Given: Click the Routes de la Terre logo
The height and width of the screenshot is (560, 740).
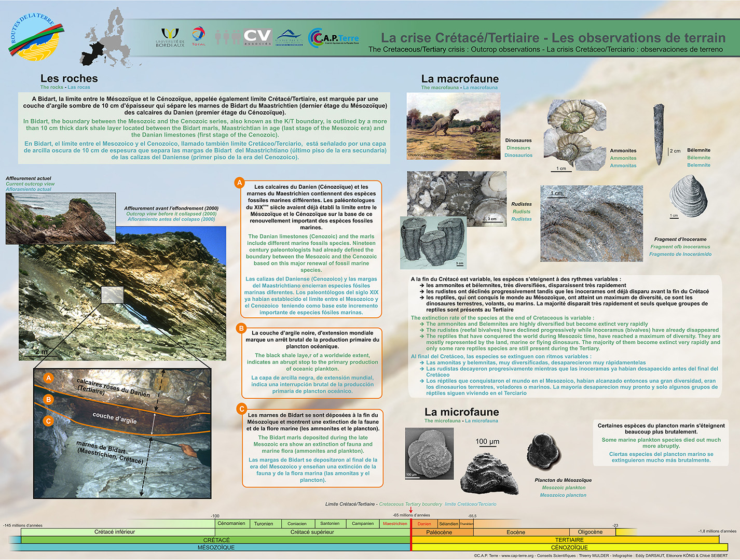Looking at the screenshot, I should tap(36, 37).
